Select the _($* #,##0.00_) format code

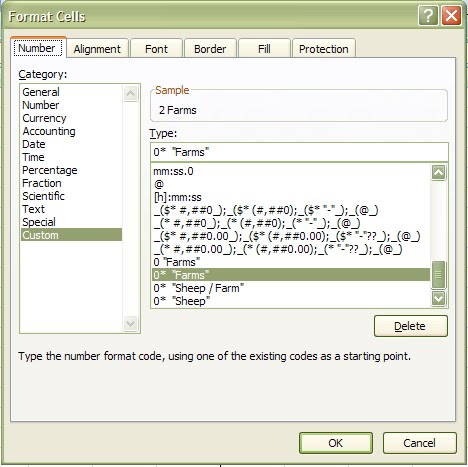291,236
